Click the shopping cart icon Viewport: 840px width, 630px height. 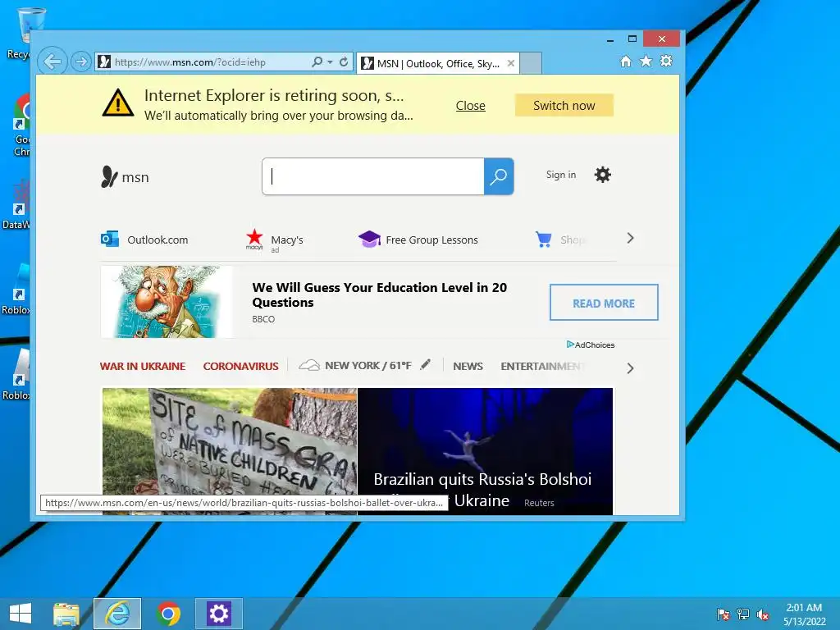click(543, 239)
